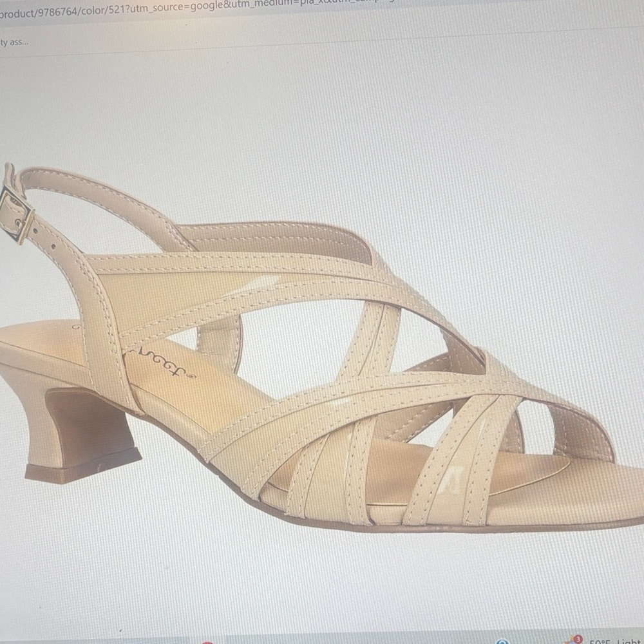Screen dimensions: 644x644
Task: Open the taskbar icon with red 3 badge
Action: 574,640
